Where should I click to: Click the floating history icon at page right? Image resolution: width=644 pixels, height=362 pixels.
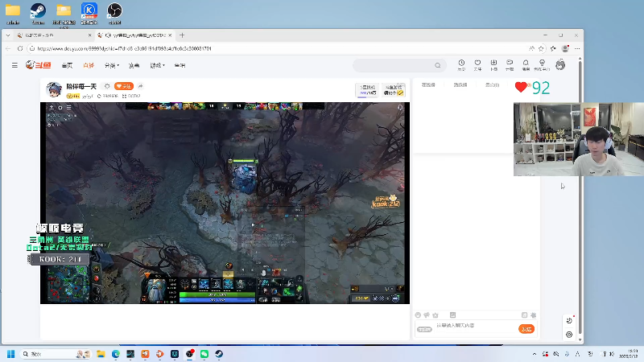(569, 320)
